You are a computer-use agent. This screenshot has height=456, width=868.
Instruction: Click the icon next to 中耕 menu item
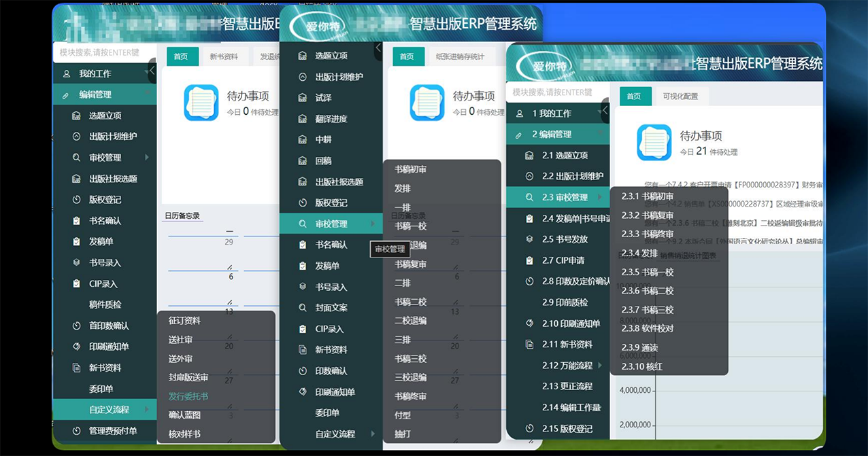(303, 140)
